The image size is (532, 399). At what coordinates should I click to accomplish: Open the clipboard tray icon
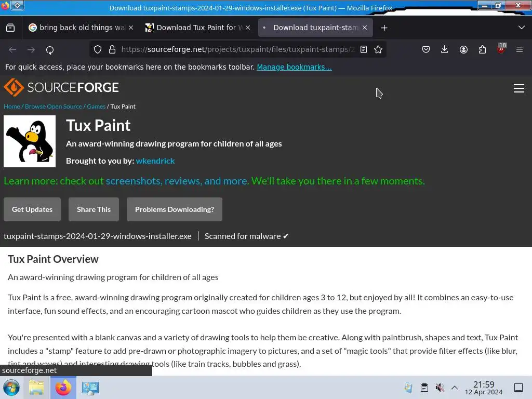(424, 388)
